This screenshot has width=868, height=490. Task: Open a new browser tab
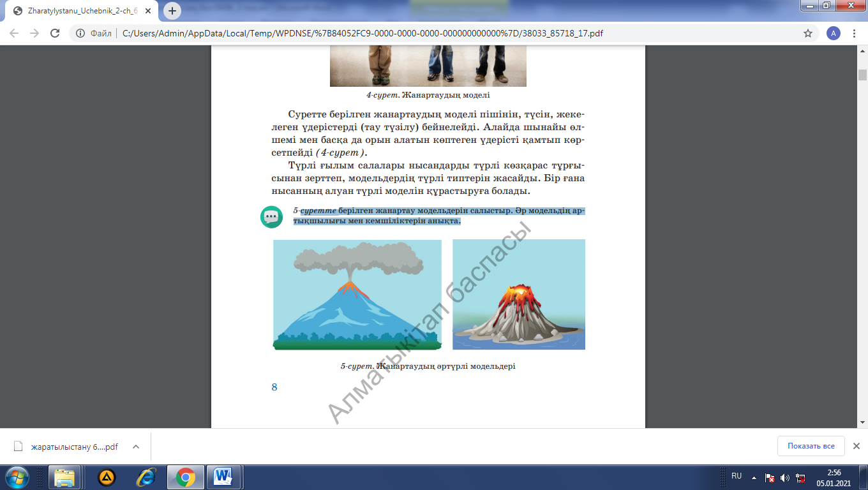[x=172, y=11]
